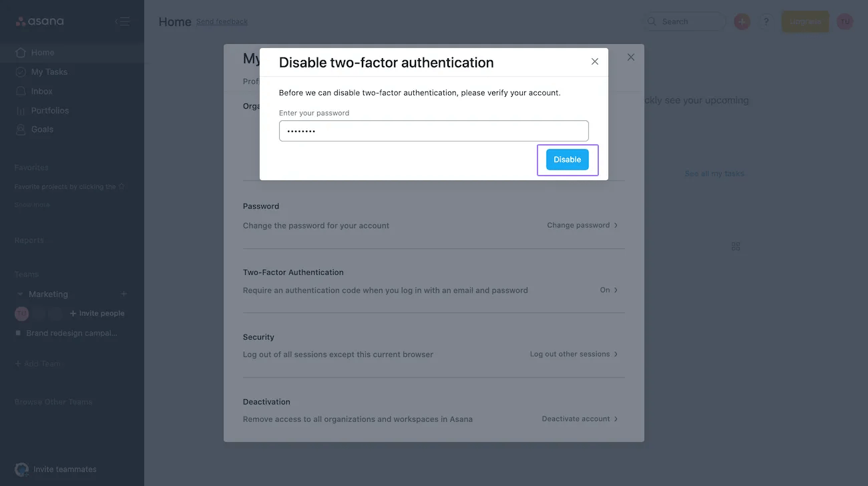This screenshot has height=486, width=868.
Task: Open the quick-add plus button
Action: tap(741, 21)
